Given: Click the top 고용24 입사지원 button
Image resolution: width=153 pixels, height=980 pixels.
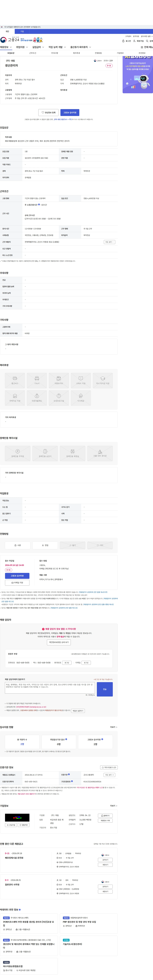Looking at the screenshot, I should pos(70,113).
